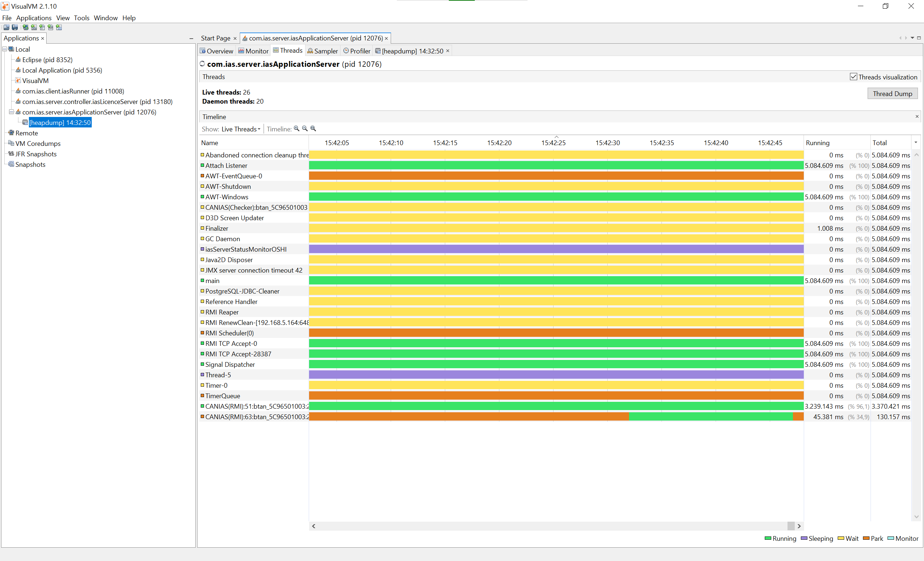Viewport: 924px width, 561px height.
Task: Click the Add JMX Connection toolbar icon
Action: [x=34, y=27]
